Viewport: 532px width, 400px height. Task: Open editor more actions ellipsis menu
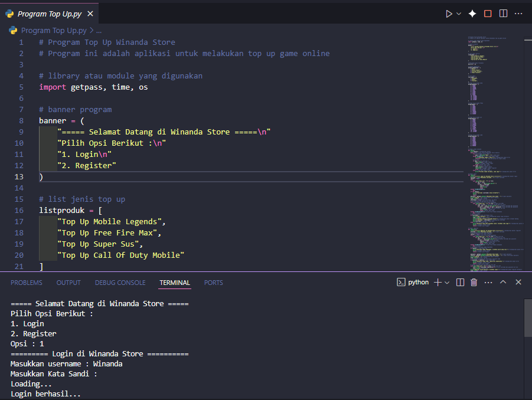point(518,14)
